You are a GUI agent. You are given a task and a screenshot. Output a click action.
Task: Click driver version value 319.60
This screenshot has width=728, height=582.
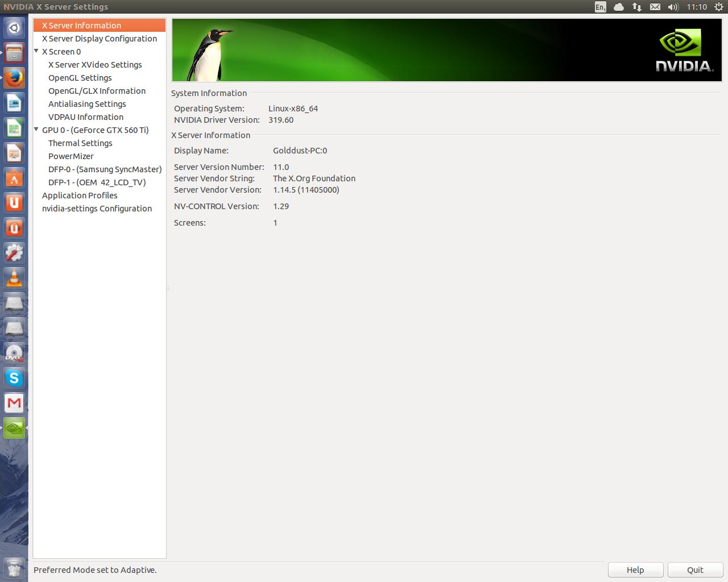(281, 119)
